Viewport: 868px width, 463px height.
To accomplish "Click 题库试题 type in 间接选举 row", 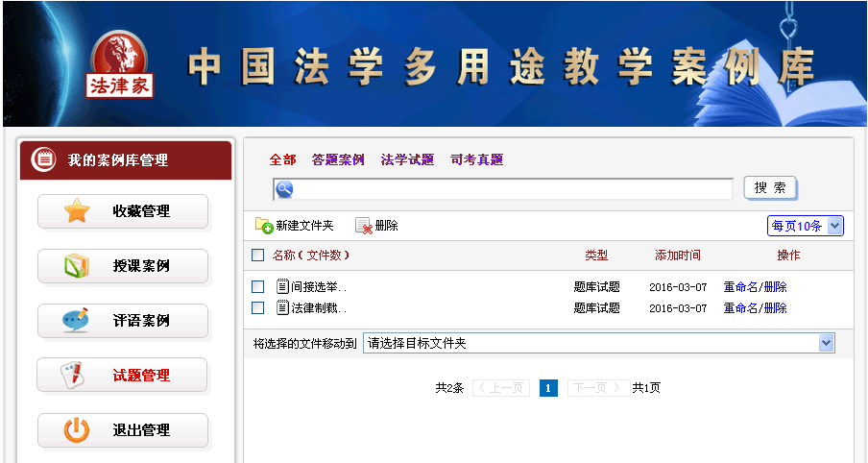I will pos(597,287).
